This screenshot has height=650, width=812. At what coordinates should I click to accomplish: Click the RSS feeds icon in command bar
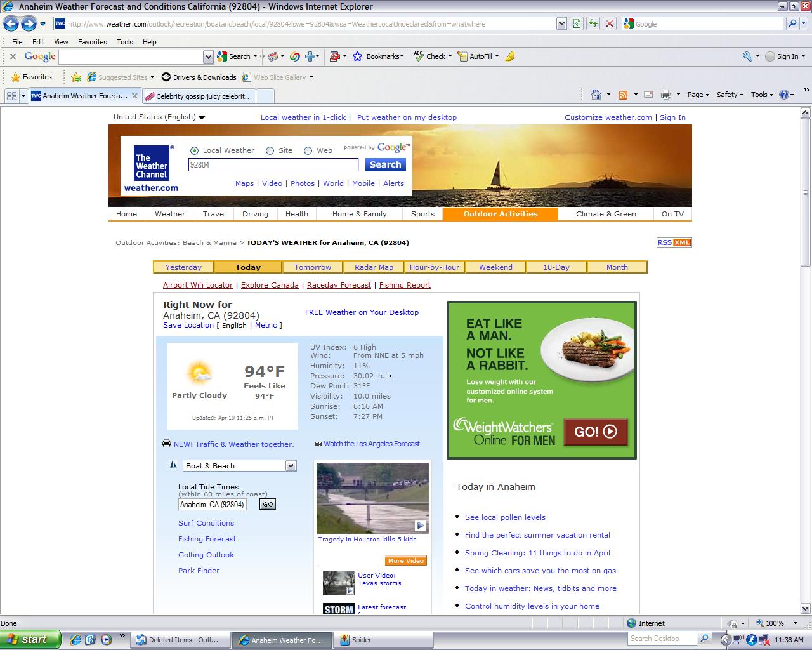pos(623,95)
